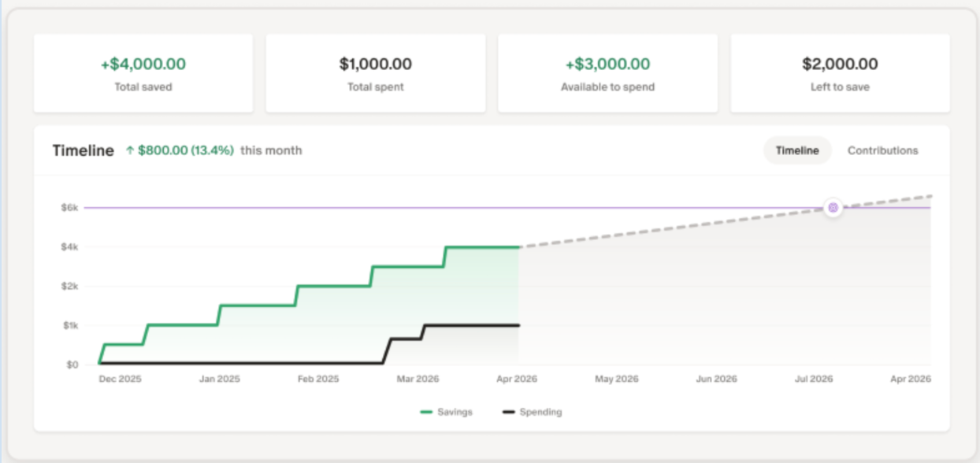
Task: Click the Feb 2025 axis label
Action: pos(318,379)
